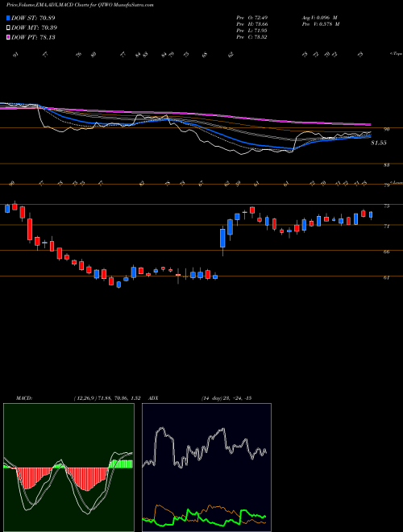Click the white DOW MT legend swatch
Screen dimensions: 403x532
(x=9, y=28)
